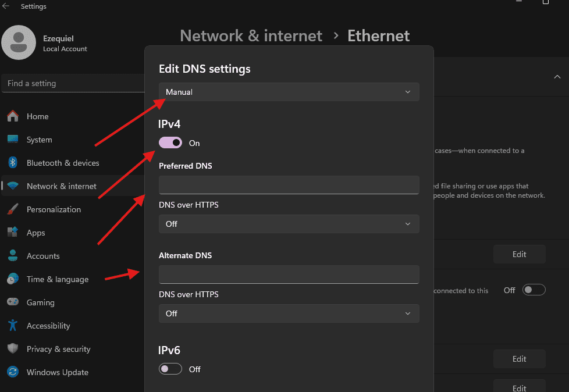
Task: Open the Alternate DNS over HTTPS dropdown
Action: pyautogui.click(x=289, y=313)
